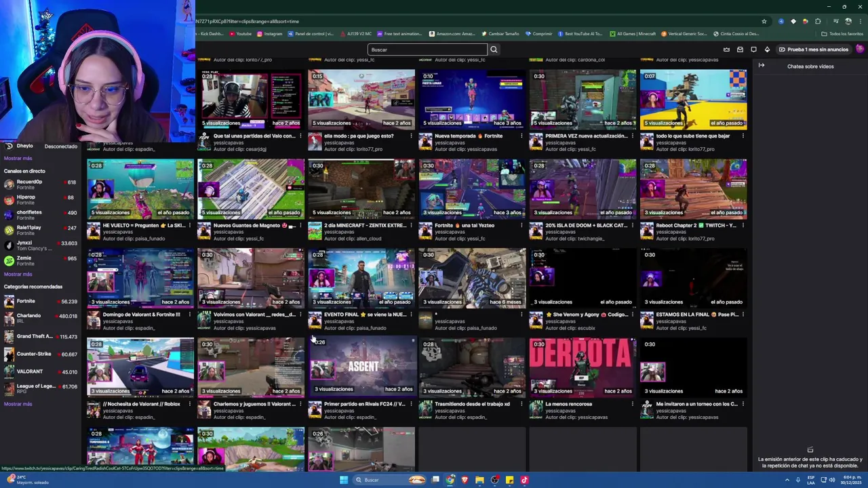Play 'DERROTA' thumbnail clip La menos rencorosa
This screenshot has height=488, width=868.
583,367
